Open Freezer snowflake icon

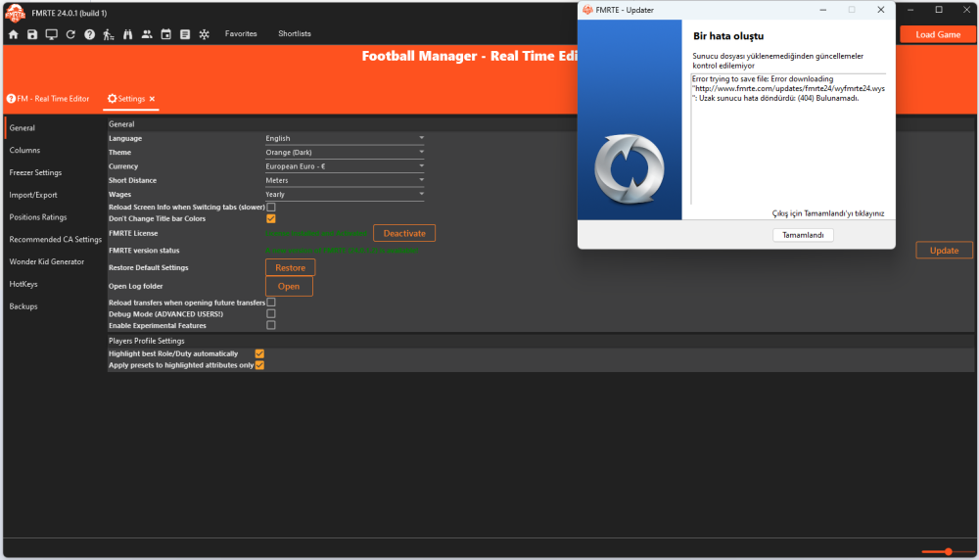coord(205,34)
